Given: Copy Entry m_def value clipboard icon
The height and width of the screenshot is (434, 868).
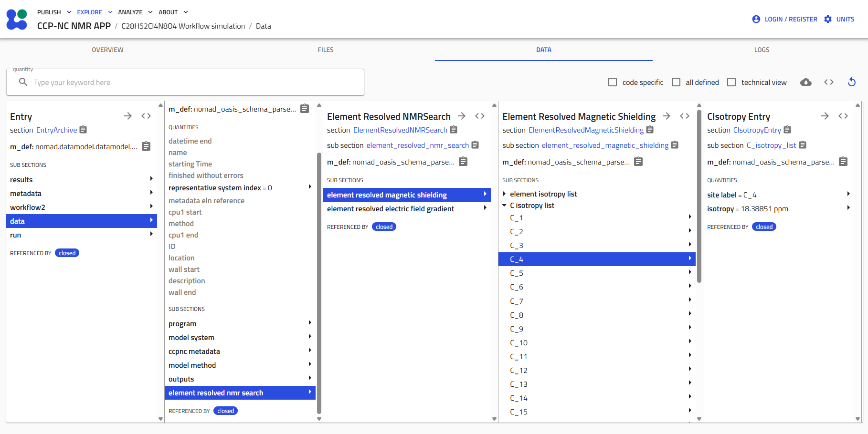Looking at the screenshot, I should pos(146,146).
